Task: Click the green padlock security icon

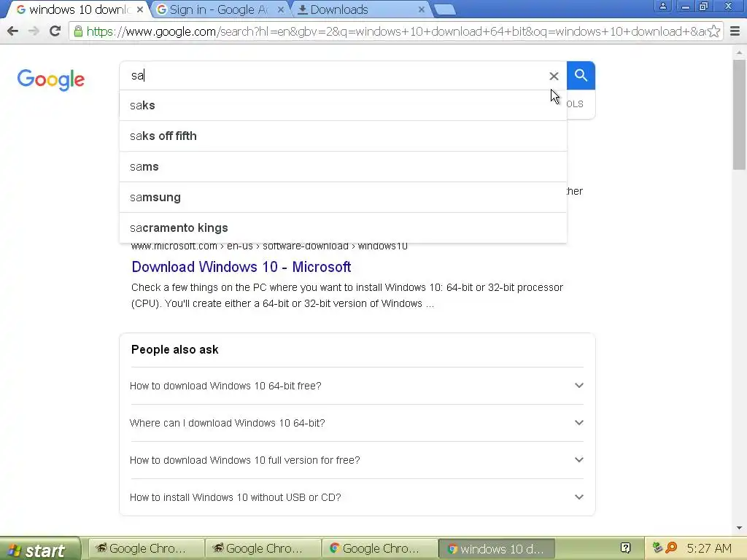Action: tap(78, 31)
